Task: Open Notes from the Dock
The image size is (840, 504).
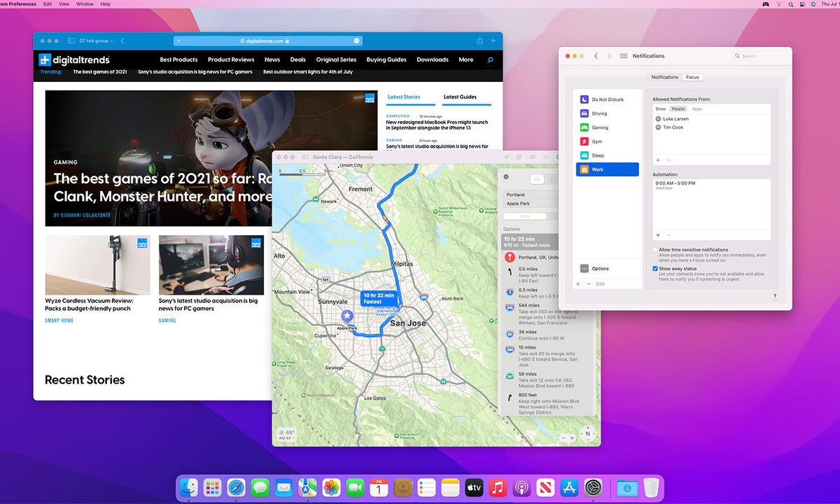Action: pos(450,487)
